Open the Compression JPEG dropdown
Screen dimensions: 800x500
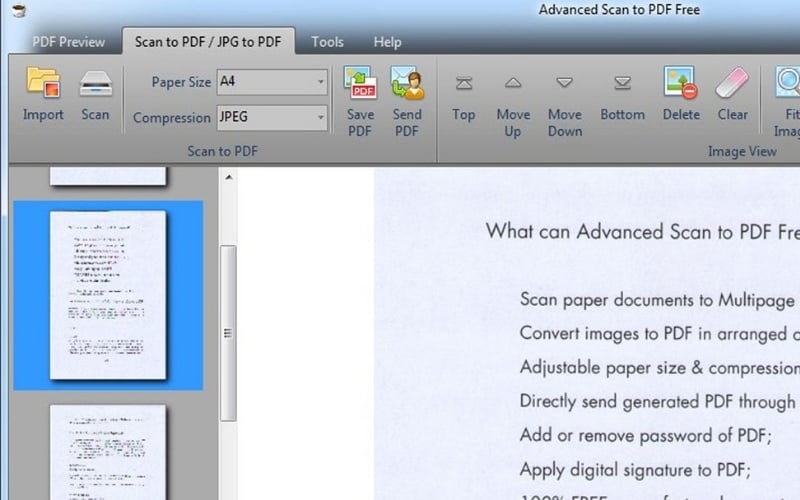[272, 117]
